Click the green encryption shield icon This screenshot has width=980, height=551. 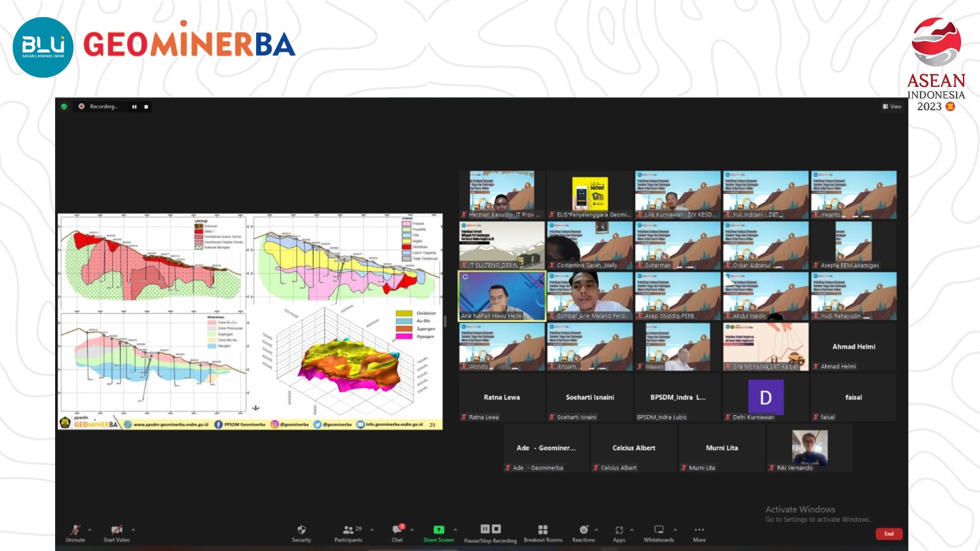(x=64, y=107)
